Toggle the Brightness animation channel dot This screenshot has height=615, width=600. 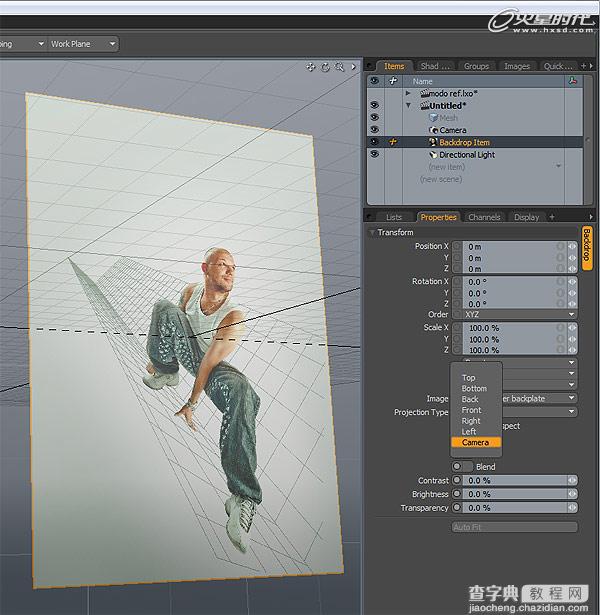[x=457, y=494]
